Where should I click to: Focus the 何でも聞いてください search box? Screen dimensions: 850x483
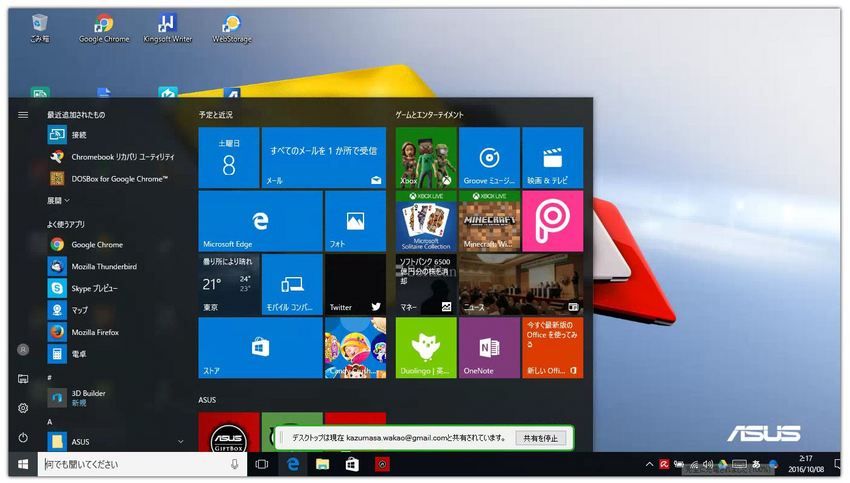point(142,465)
